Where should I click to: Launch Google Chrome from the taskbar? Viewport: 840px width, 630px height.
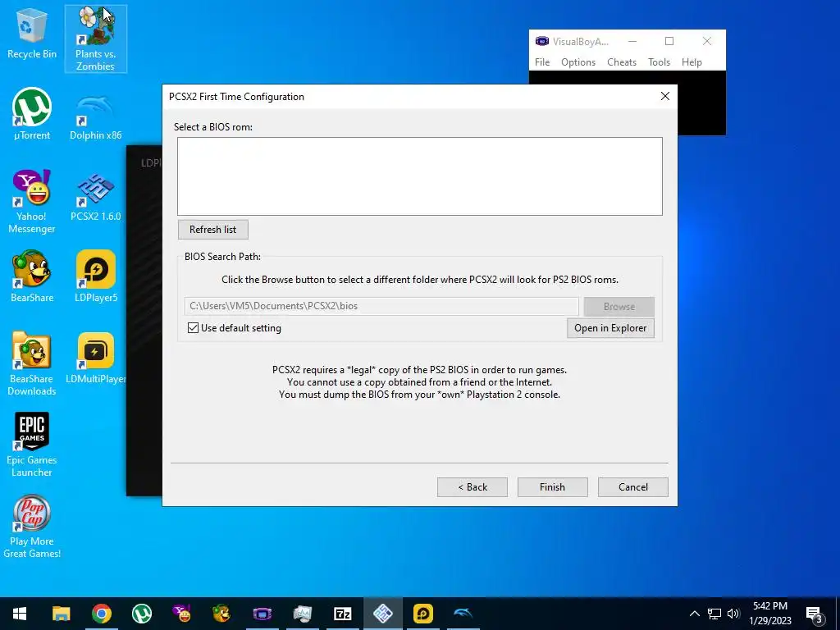click(x=101, y=614)
